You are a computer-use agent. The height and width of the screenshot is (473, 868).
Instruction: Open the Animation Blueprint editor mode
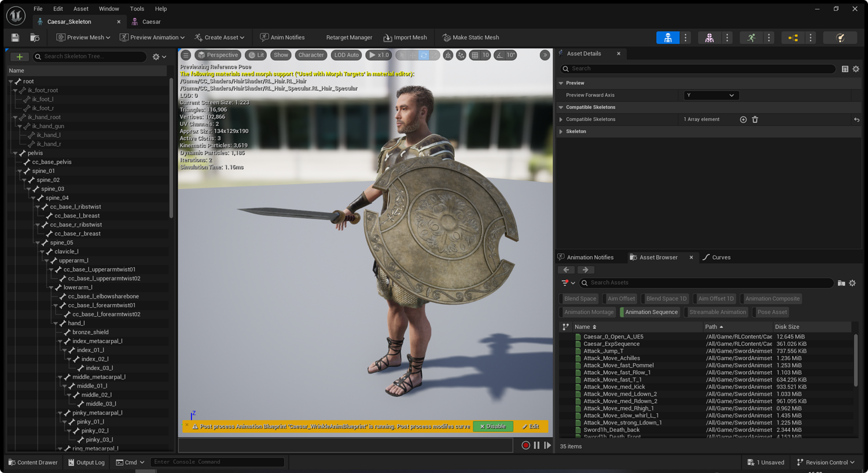point(793,38)
